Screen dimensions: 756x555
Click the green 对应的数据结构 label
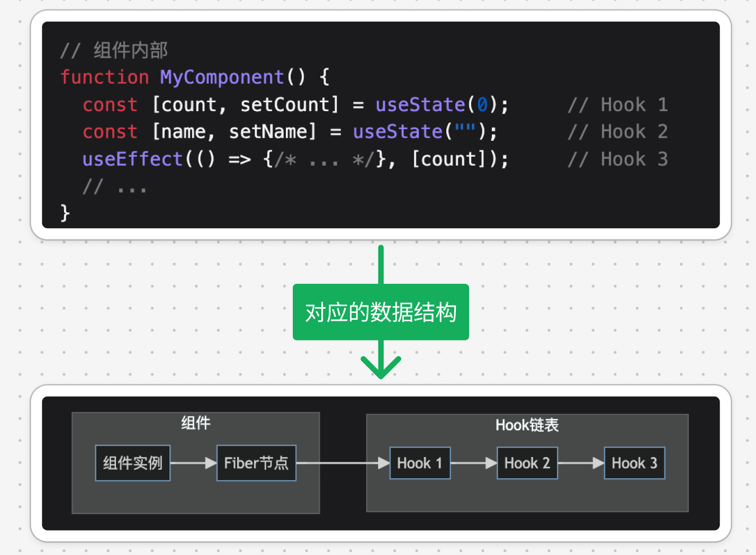(x=381, y=312)
